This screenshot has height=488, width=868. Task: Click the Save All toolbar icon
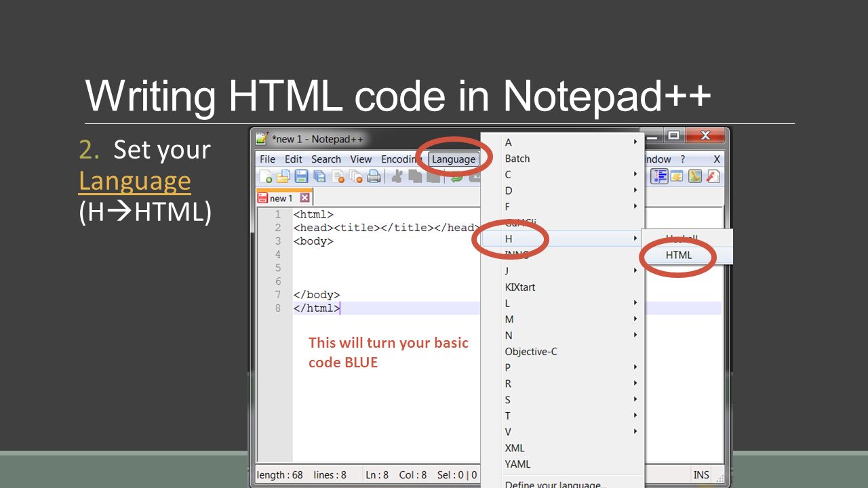[319, 178]
